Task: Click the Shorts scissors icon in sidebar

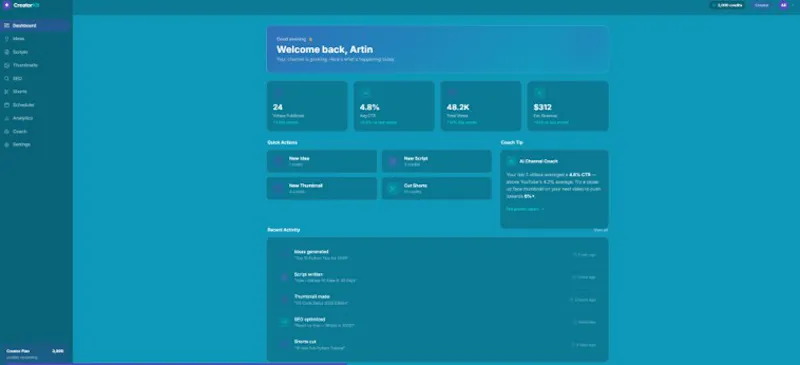Action: [x=7, y=92]
